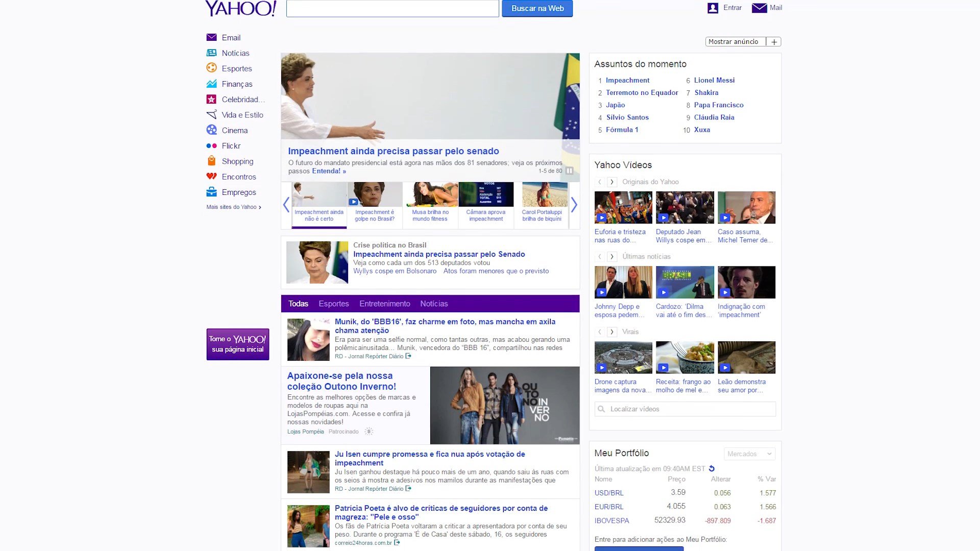This screenshot has width=980, height=551.
Task: Open the Email envelope icon in sidebar
Action: pos(211,37)
